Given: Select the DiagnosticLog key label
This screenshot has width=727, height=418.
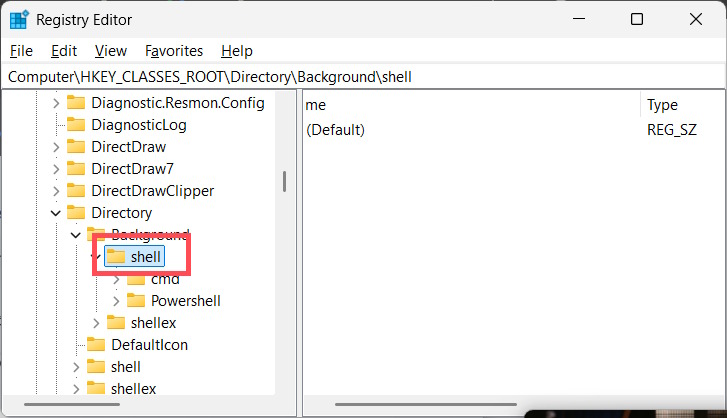Looking at the screenshot, I should pos(139,125).
